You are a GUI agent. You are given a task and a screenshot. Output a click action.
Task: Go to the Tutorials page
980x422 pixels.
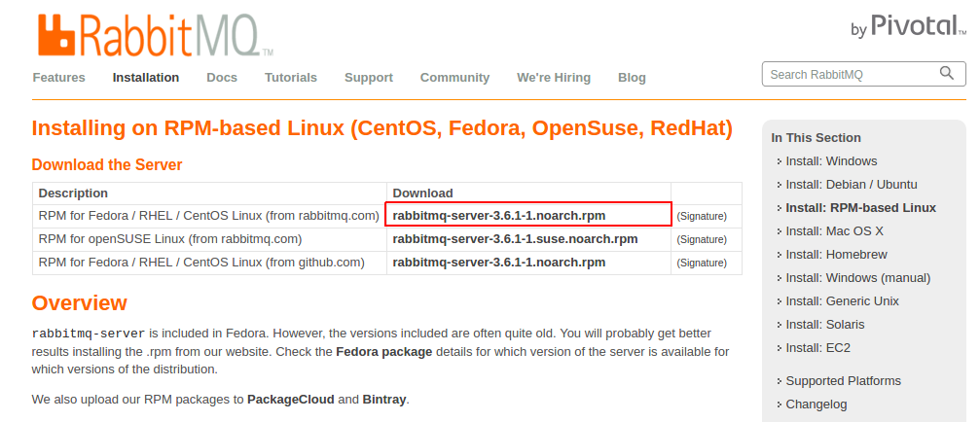point(291,78)
